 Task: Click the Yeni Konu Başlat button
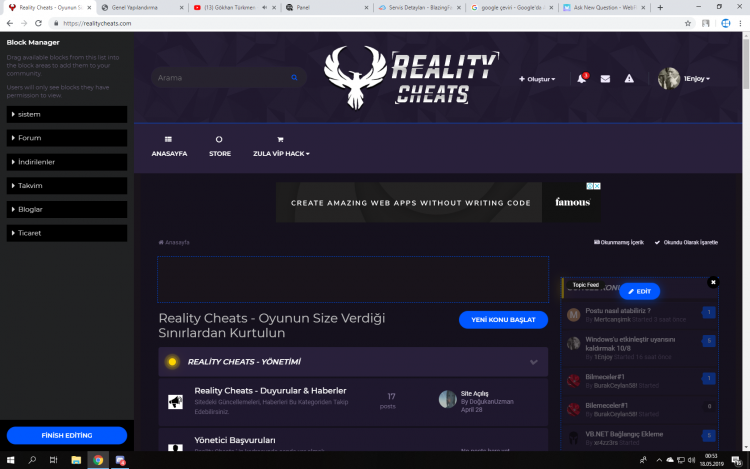click(x=503, y=320)
